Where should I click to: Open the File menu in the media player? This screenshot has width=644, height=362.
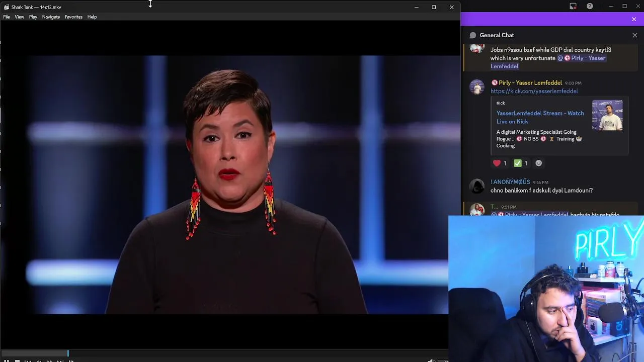(x=7, y=17)
